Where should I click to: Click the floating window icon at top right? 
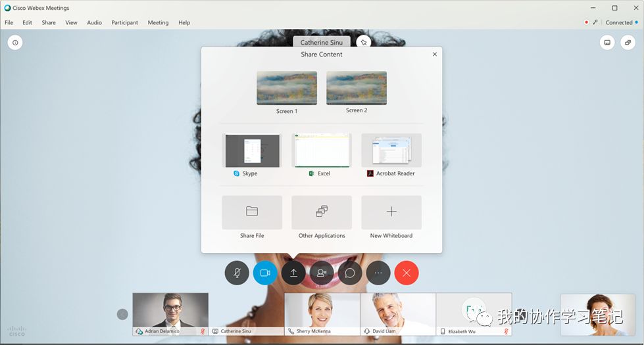point(628,42)
